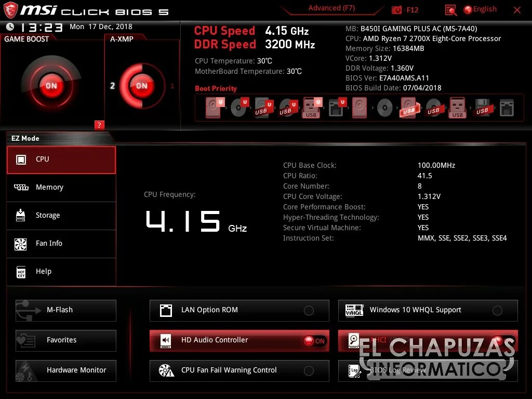Click the clock icon beside time
Image resolution: width=532 pixels, height=399 pixels.
coord(10,26)
